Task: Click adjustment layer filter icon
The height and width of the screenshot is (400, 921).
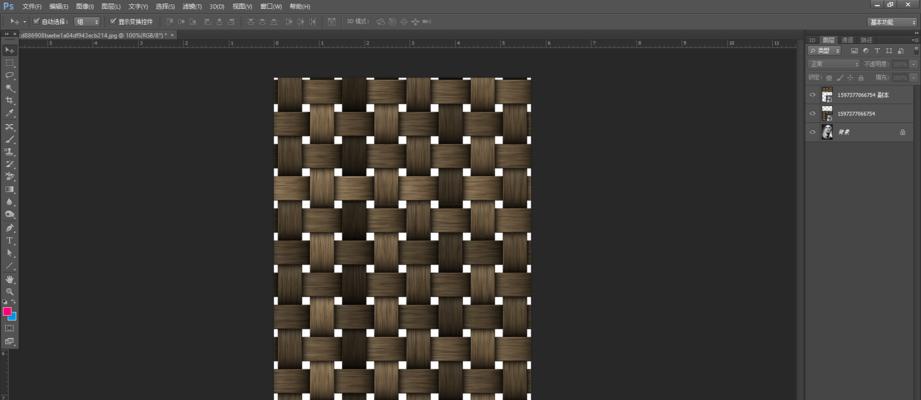Action: click(866, 51)
